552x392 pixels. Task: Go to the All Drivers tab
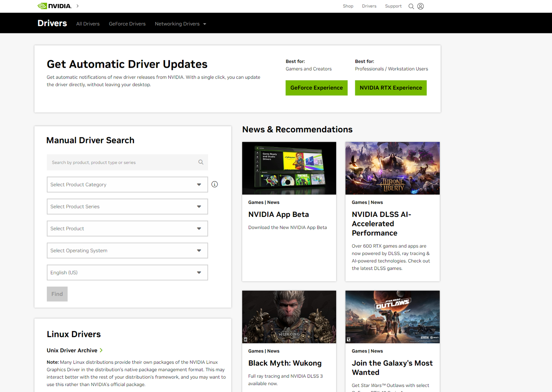point(88,24)
